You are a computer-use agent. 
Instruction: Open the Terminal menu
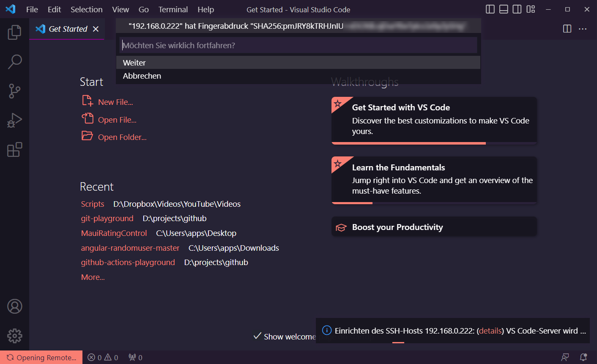pyautogui.click(x=173, y=9)
